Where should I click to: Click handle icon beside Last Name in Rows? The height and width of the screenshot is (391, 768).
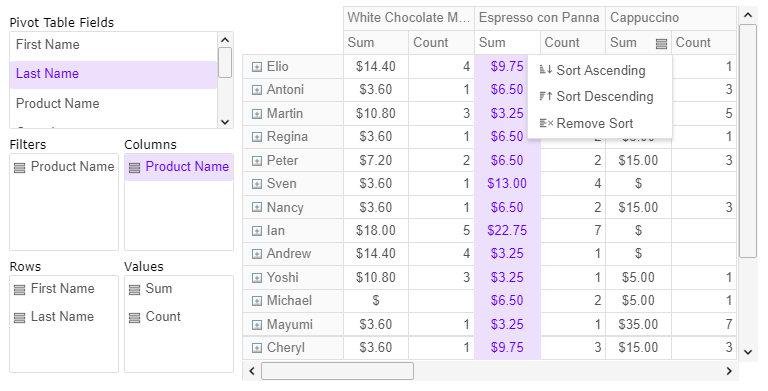(x=20, y=318)
